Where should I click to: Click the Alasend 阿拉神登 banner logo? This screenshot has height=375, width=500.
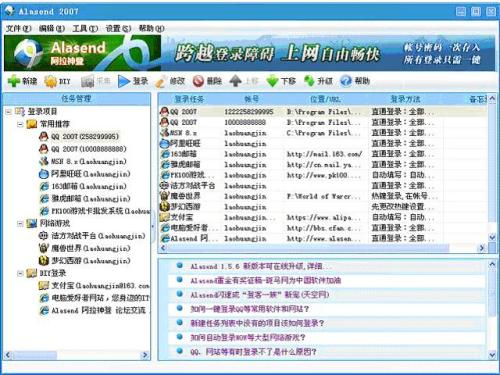click(x=82, y=53)
